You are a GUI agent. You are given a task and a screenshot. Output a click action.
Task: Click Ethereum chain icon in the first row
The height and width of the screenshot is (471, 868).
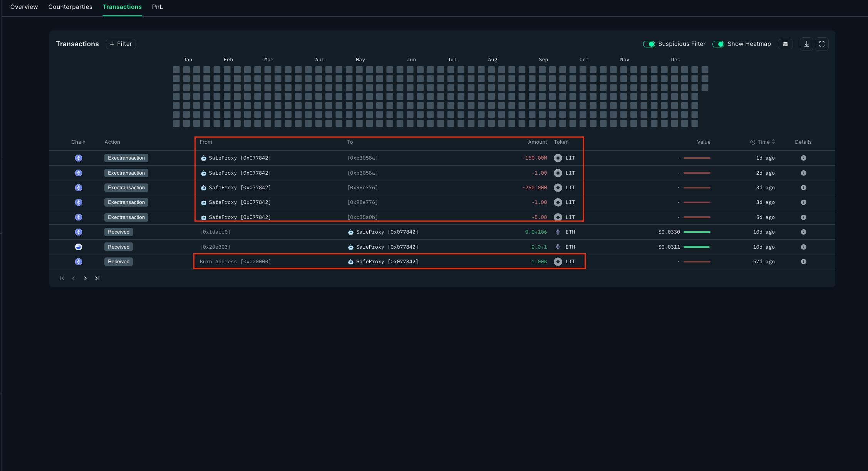(x=79, y=158)
